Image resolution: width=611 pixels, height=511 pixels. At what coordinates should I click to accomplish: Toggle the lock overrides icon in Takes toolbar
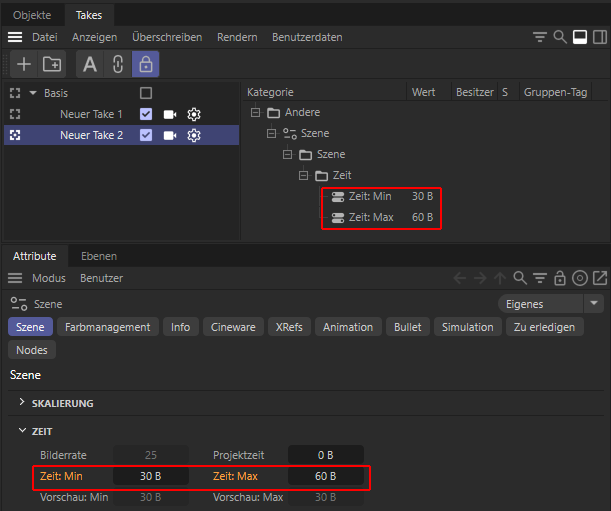click(146, 64)
